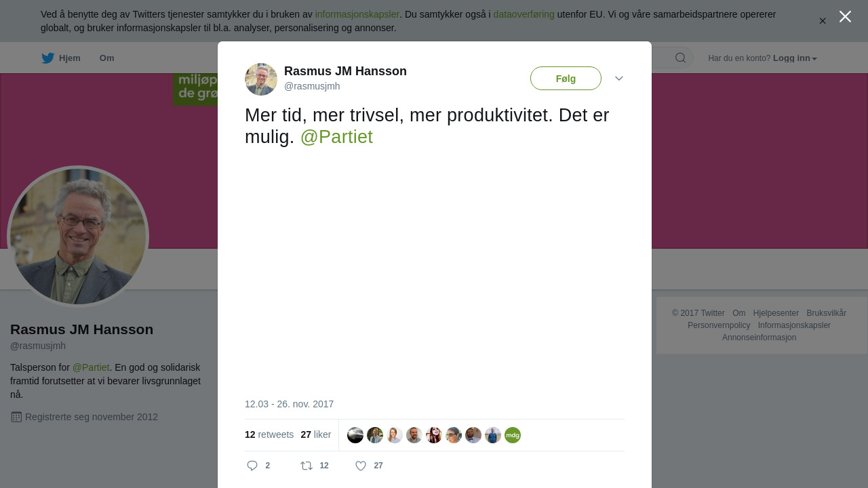Open Rasmus JM Hansson's avatar in tweet
This screenshot has width=868, height=488.
pyautogui.click(x=261, y=79)
